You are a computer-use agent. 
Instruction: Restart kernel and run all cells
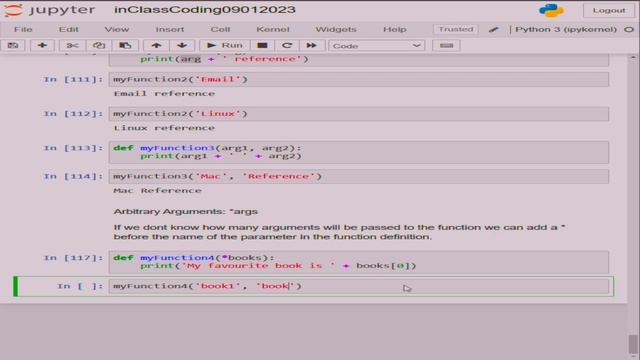[311, 45]
